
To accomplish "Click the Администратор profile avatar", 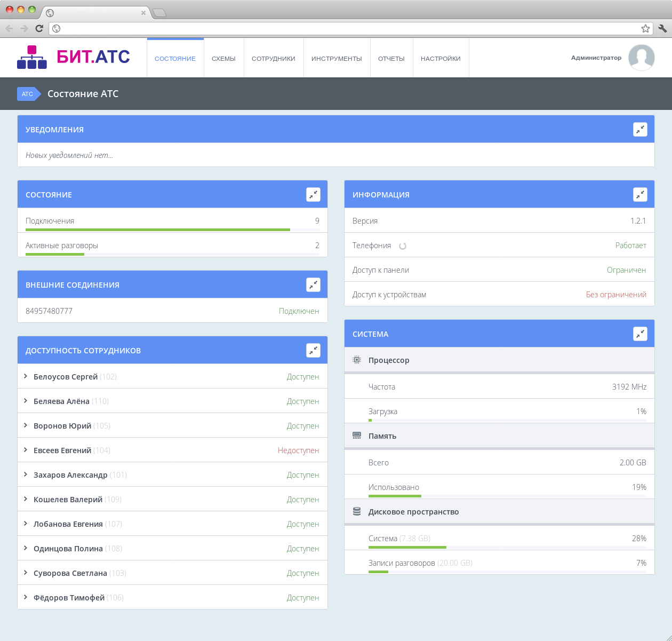I will (x=641, y=57).
